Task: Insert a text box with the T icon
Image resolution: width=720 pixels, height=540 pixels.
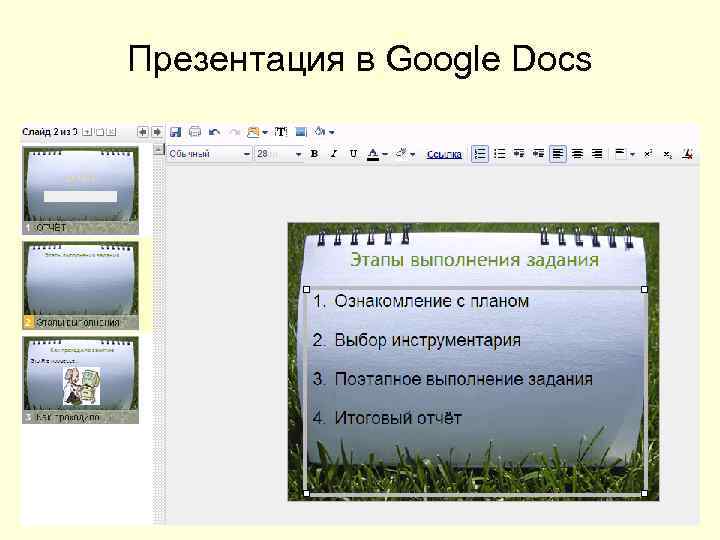Action: [x=281, y=132]
